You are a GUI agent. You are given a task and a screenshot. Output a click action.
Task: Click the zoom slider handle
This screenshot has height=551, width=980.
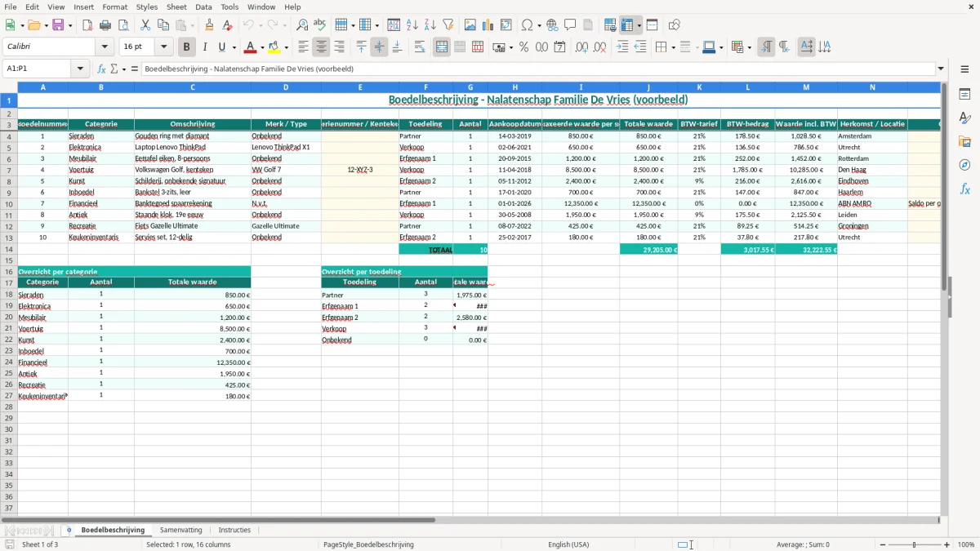tap(915, 544)
